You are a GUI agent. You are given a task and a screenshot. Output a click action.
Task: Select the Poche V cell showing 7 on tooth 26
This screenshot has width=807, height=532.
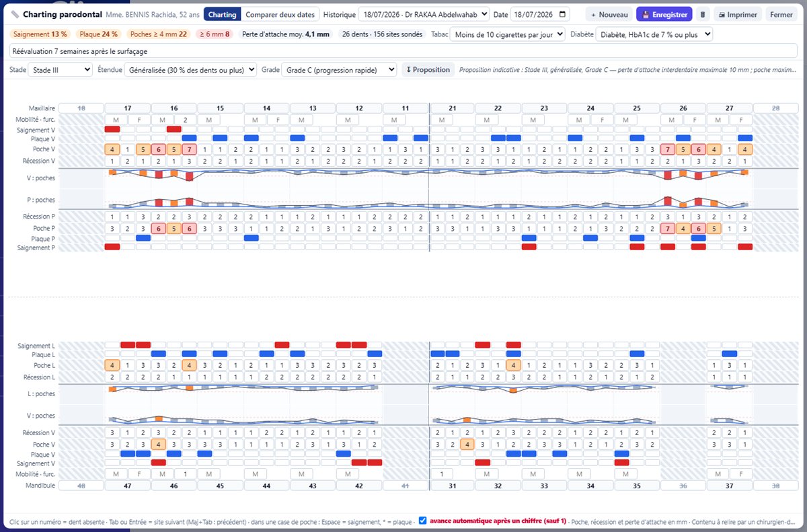pos(668,149)
